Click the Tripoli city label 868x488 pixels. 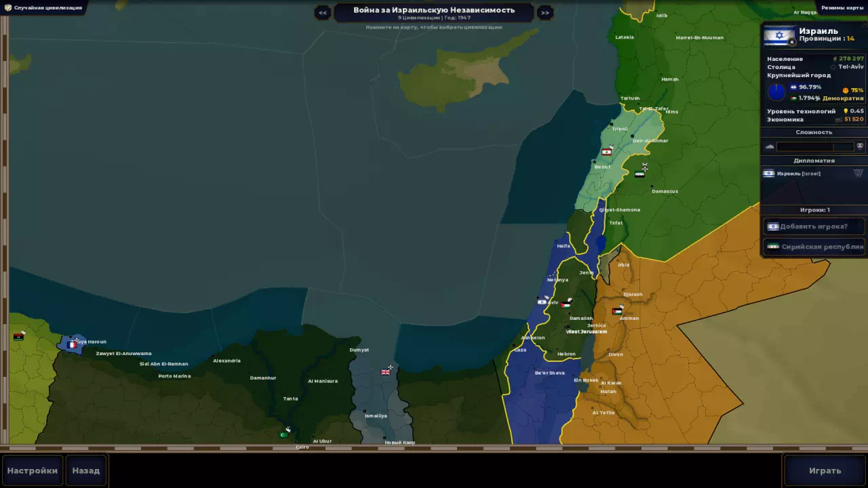pyautogui.click(x=620, y=129)
